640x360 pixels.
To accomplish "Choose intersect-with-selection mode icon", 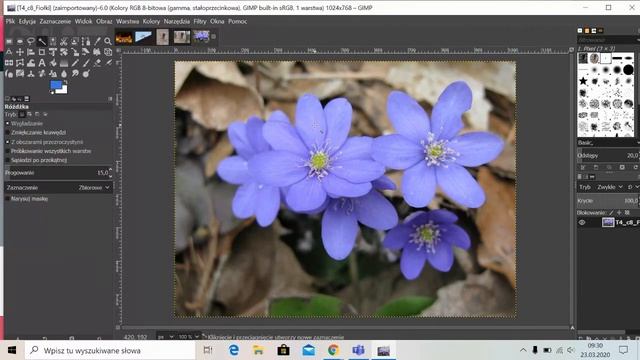I will pos(45,114).
